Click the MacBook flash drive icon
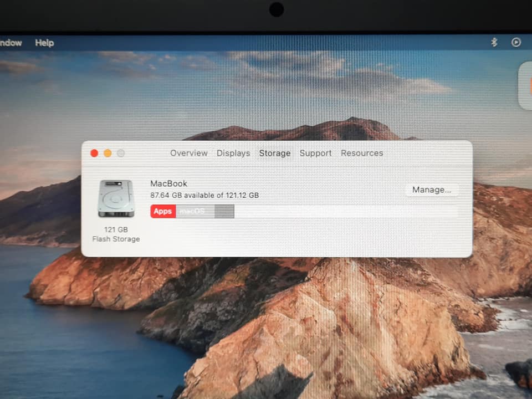This screenshot has height=399, width=532. pyautogui.click(x=116, y=198)
